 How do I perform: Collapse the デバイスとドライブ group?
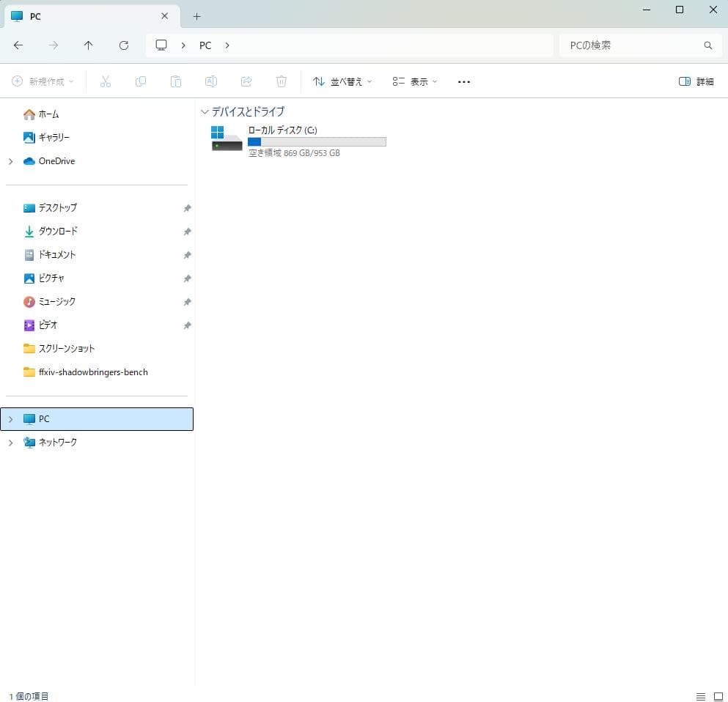[x=205, y=112]
